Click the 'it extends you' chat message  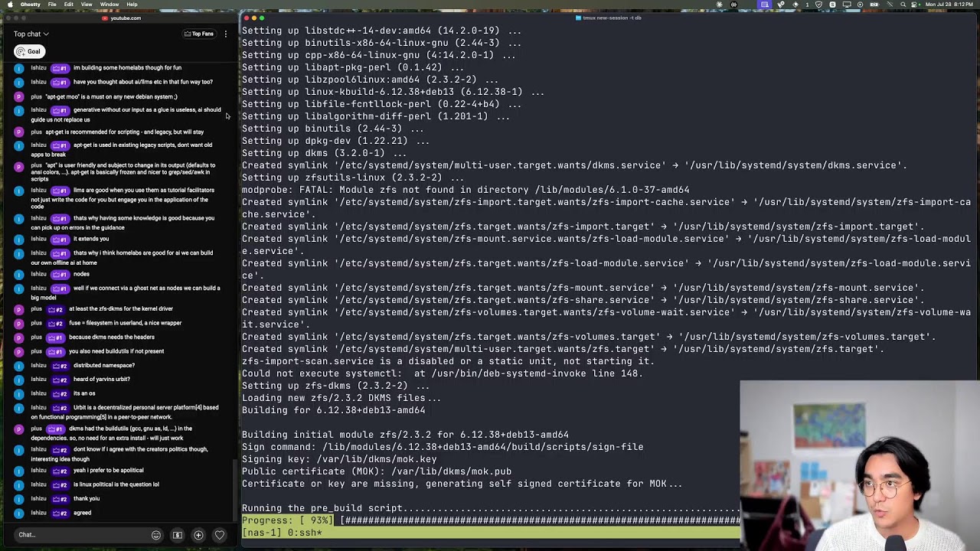tap(91, 239)
